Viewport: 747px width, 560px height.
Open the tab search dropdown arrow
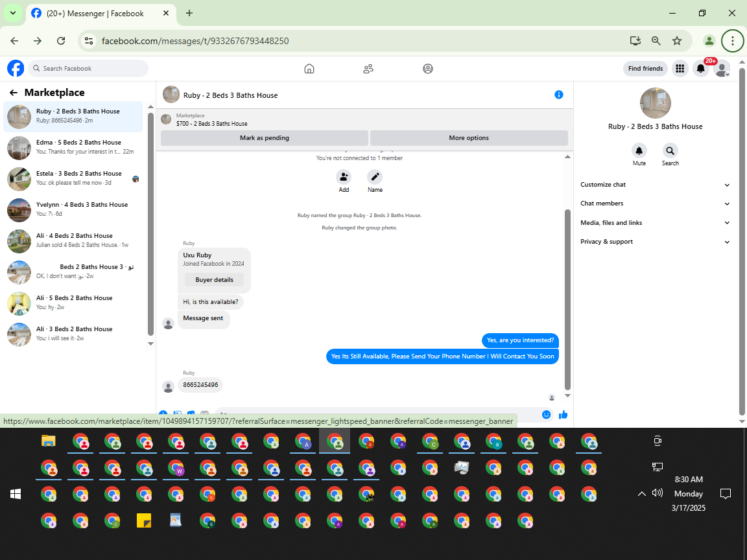pyautogui.click(x=13, y=14)
